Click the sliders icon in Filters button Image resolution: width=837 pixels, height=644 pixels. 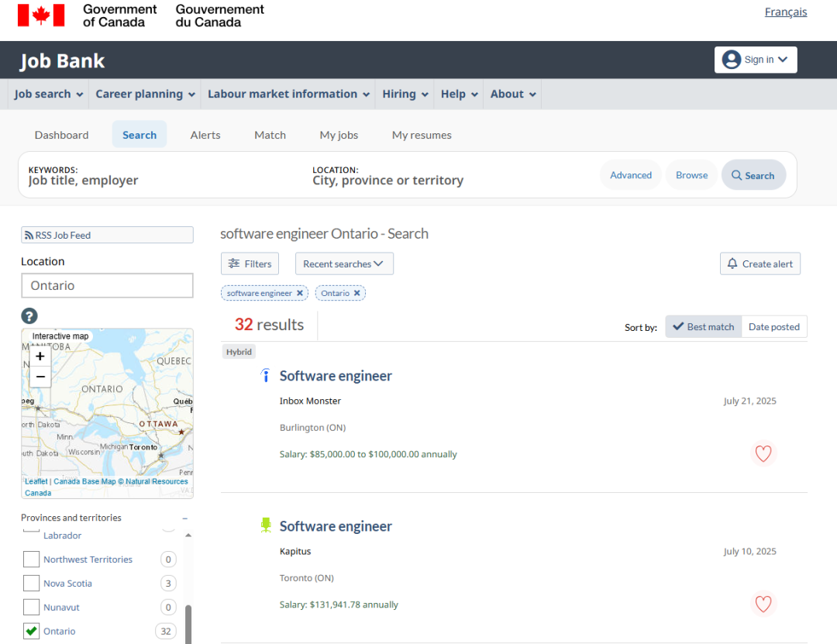pos(234,263)
